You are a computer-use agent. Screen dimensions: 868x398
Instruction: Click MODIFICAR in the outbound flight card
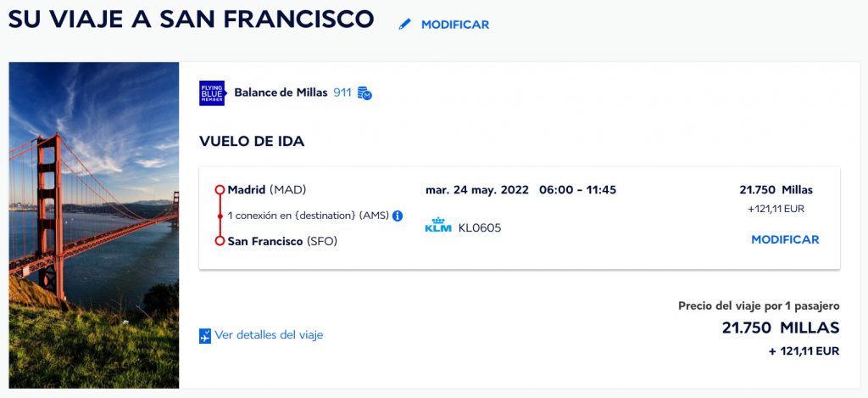(785, 239)
